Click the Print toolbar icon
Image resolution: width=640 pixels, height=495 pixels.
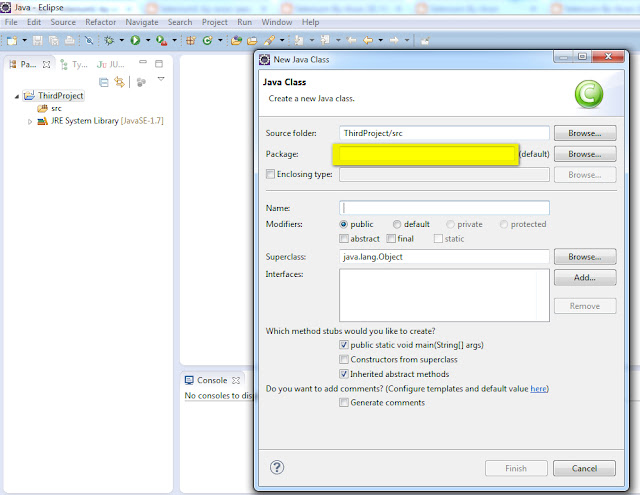click(x=70, y=40)
